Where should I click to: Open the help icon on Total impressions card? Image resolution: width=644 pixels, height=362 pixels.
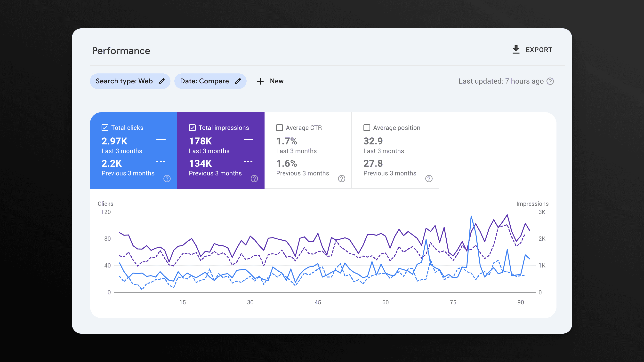(x=254, y=178)
